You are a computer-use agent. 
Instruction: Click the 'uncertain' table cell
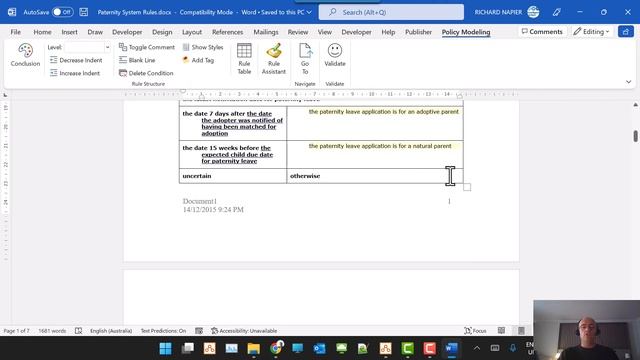[233, 176]
